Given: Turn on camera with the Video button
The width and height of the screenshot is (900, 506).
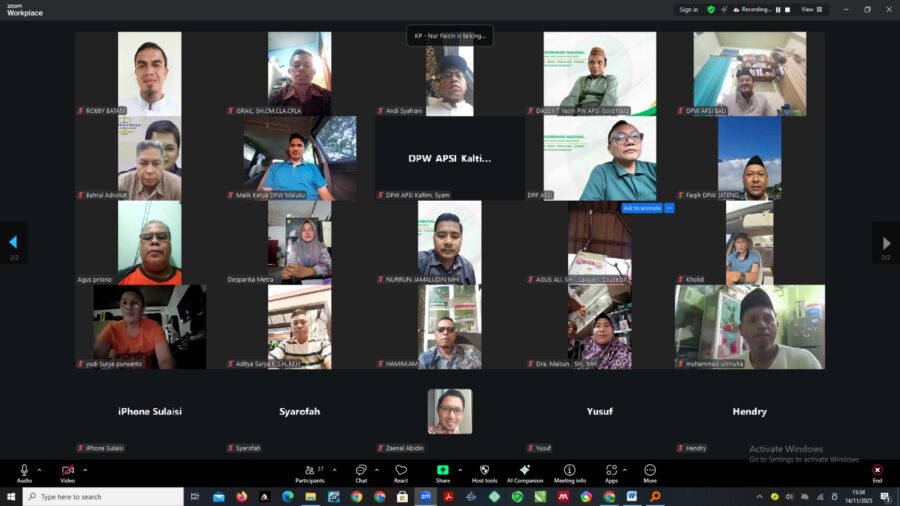Looking at the screenshot, I should (67, 471).
